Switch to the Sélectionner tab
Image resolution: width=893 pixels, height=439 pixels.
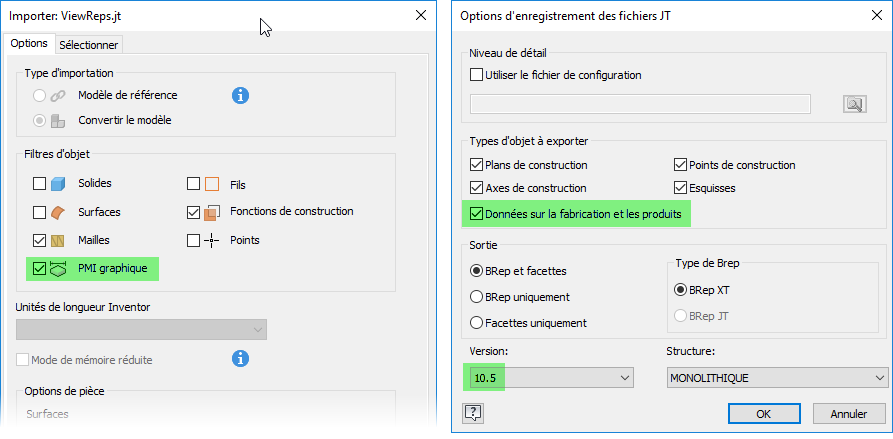[x=89, y=44]
